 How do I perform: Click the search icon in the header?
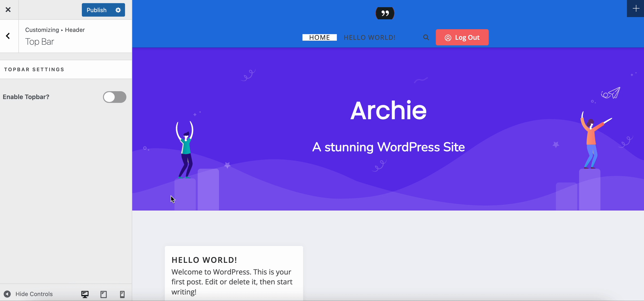[426, 37]
